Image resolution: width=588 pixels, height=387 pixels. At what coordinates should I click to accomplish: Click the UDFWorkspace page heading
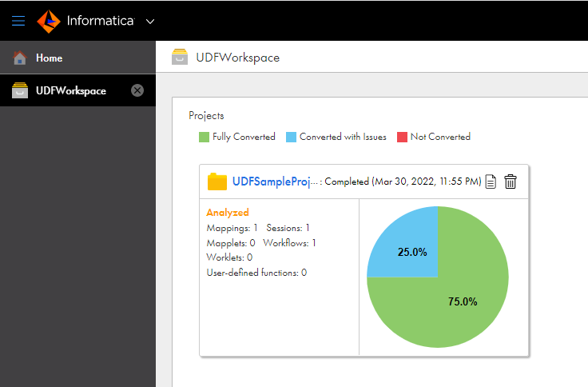[238, 58]
